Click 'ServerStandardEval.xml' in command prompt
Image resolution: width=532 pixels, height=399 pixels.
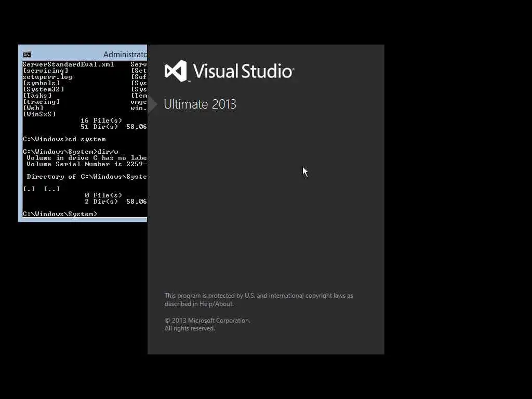68,64
